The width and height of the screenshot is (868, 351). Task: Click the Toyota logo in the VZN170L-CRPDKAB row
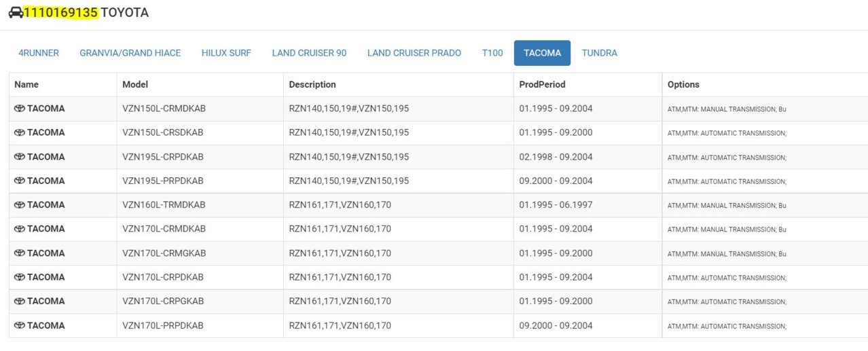coord(19,277)
